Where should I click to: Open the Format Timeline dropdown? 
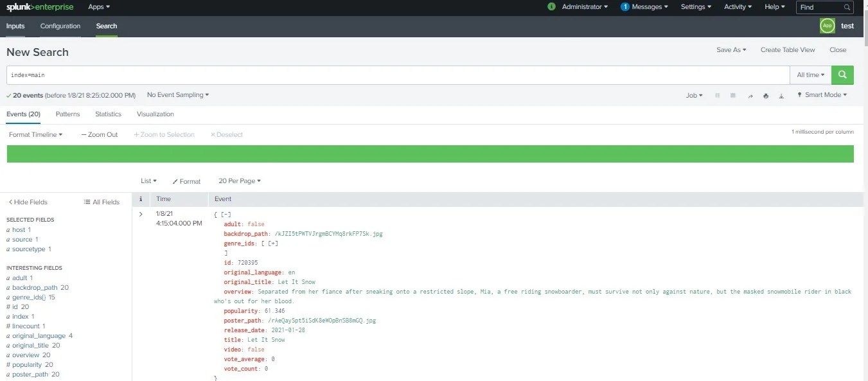coord(35,134)
